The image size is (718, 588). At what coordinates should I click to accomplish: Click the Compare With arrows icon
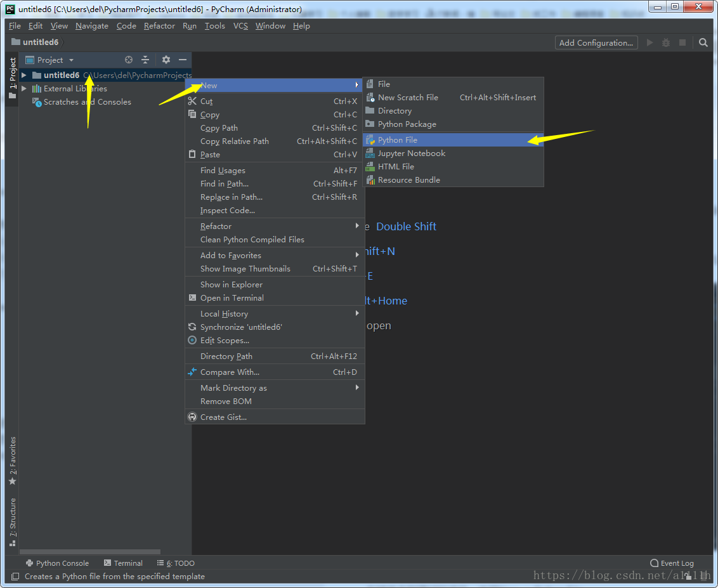tap(192, 372)
